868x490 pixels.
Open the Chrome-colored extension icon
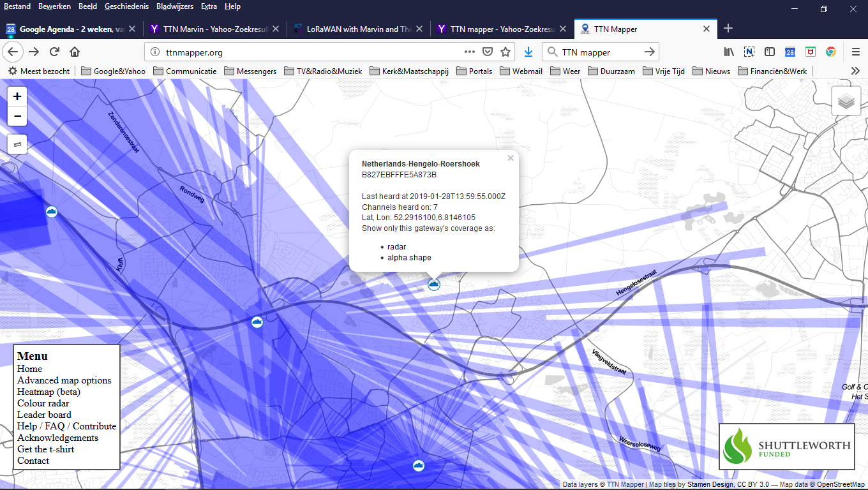[831, 52]
